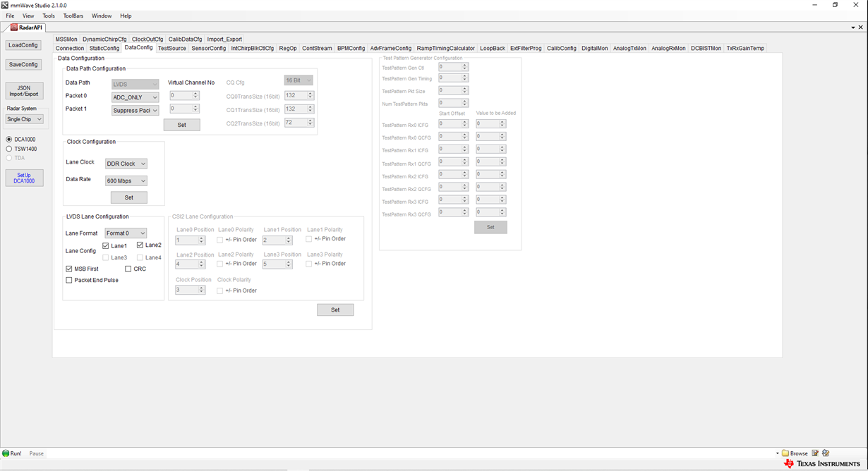Switch to the Import_Export tab
This screenshot has height=471, width=868.
click(x=224, y=39)
